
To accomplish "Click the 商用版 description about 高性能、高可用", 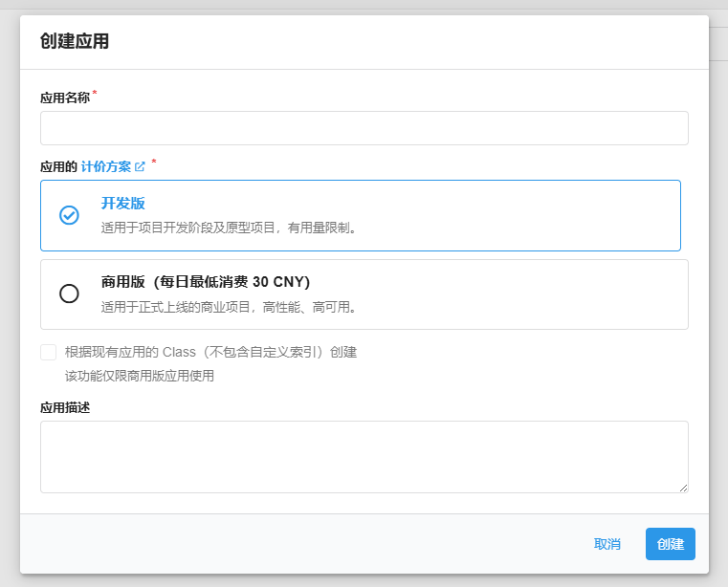I will click(x=230, y=307).
